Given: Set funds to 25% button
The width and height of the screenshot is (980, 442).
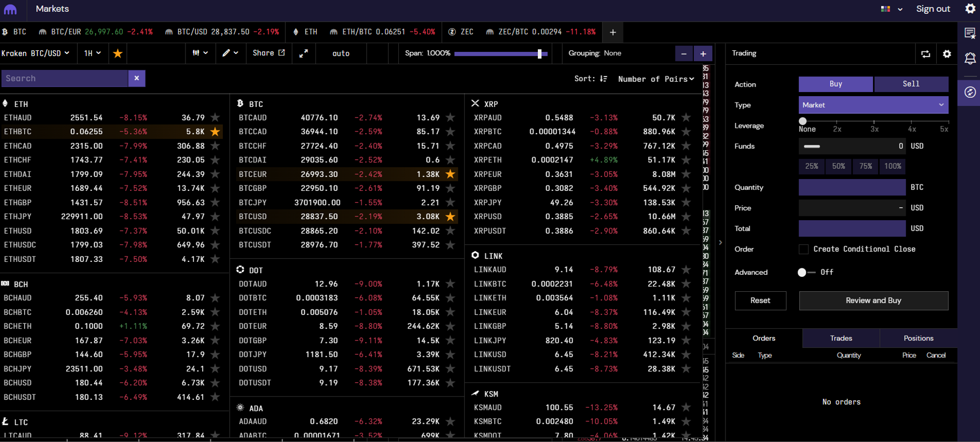Looking at the screenshot, I should (812, 166).
